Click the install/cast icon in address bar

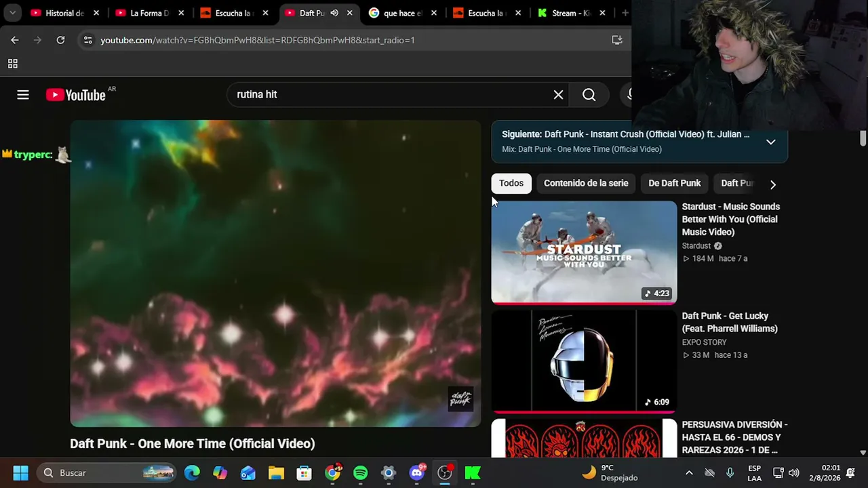tap(616, 40)
